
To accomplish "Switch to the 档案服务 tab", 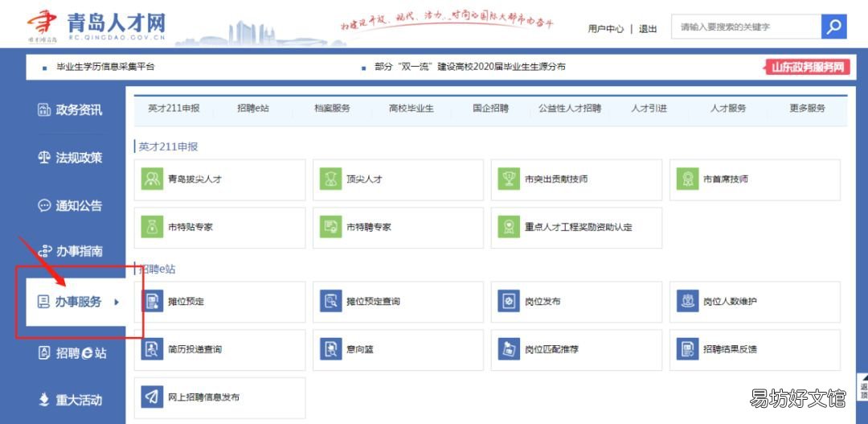I will pyautogui.click(x=332, y=108).
